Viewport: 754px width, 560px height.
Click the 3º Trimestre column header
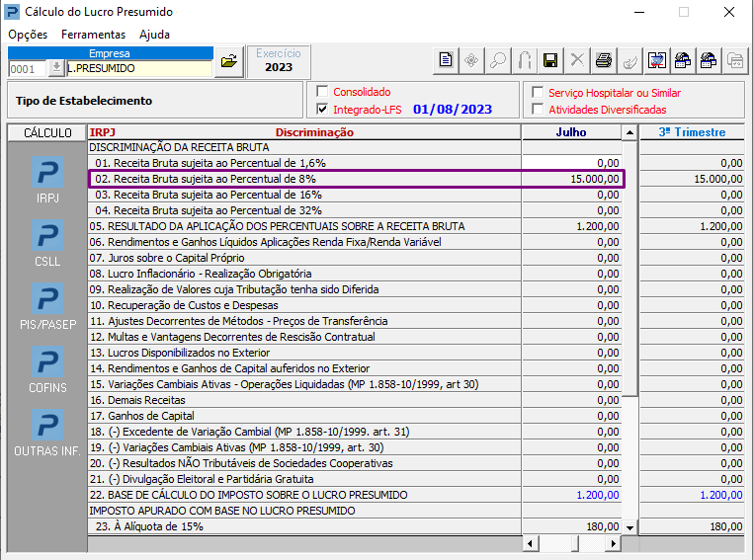692,132
